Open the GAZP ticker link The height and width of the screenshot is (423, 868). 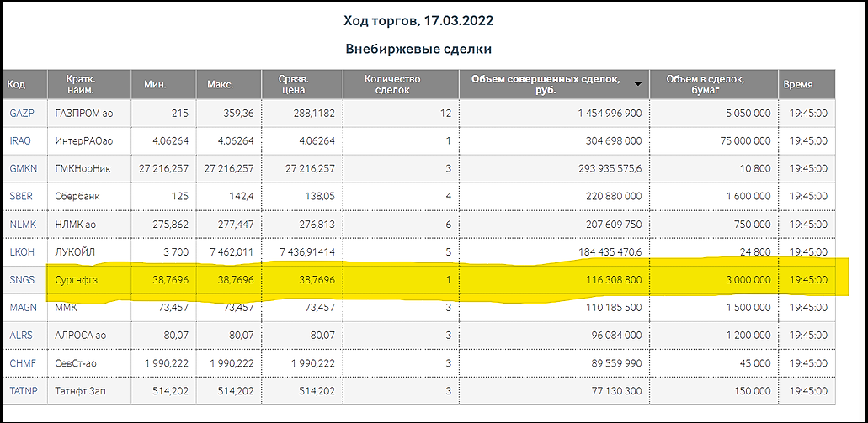22,114
